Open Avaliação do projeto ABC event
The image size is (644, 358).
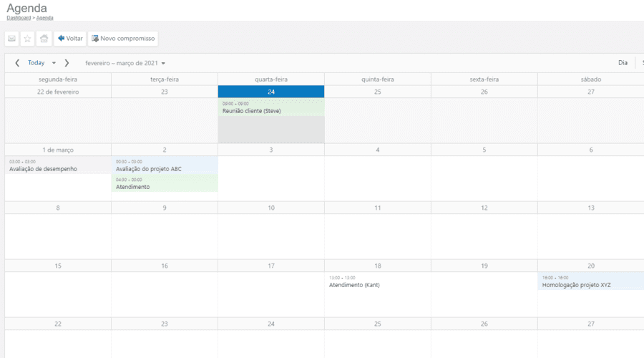point(165,165)
